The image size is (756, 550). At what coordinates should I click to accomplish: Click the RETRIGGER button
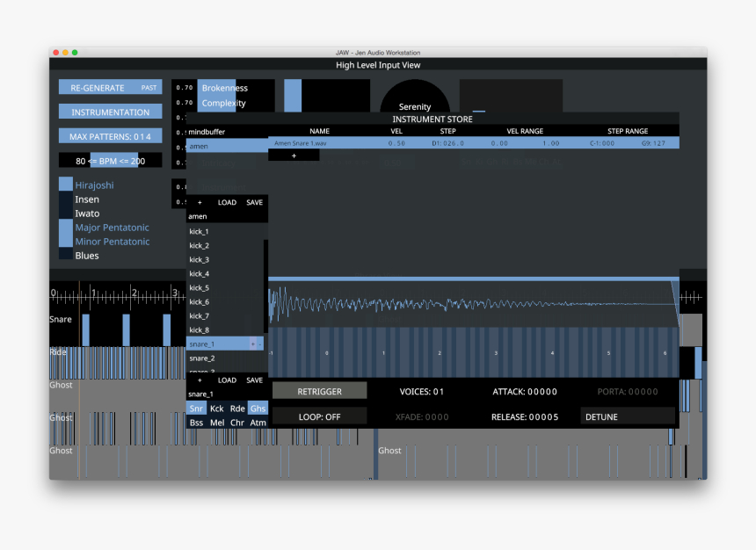pyautogui.click(x=319, y=391)
